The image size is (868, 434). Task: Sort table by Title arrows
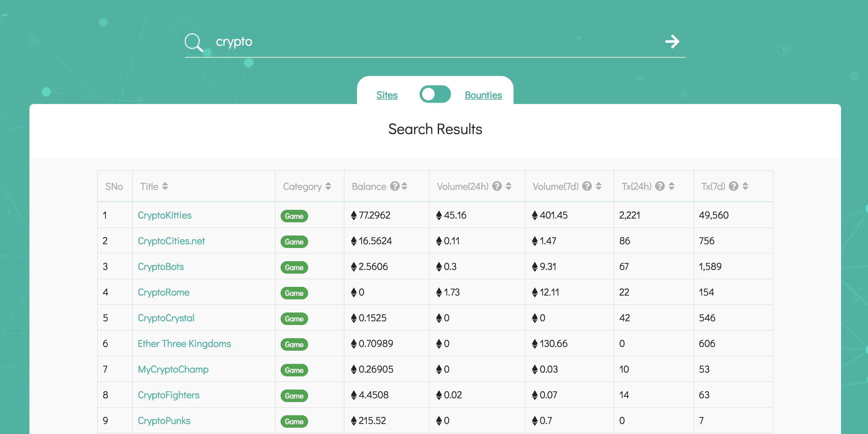[165, 186]
